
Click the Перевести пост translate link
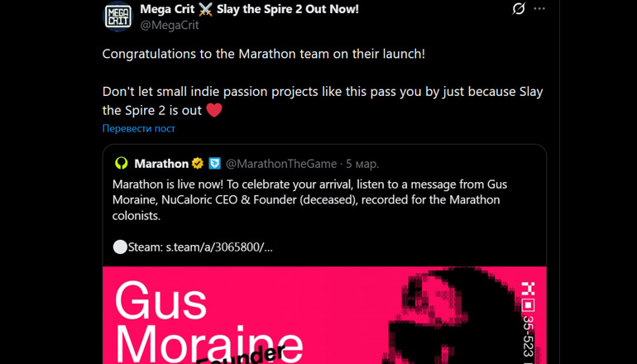[x=138, y=128]
